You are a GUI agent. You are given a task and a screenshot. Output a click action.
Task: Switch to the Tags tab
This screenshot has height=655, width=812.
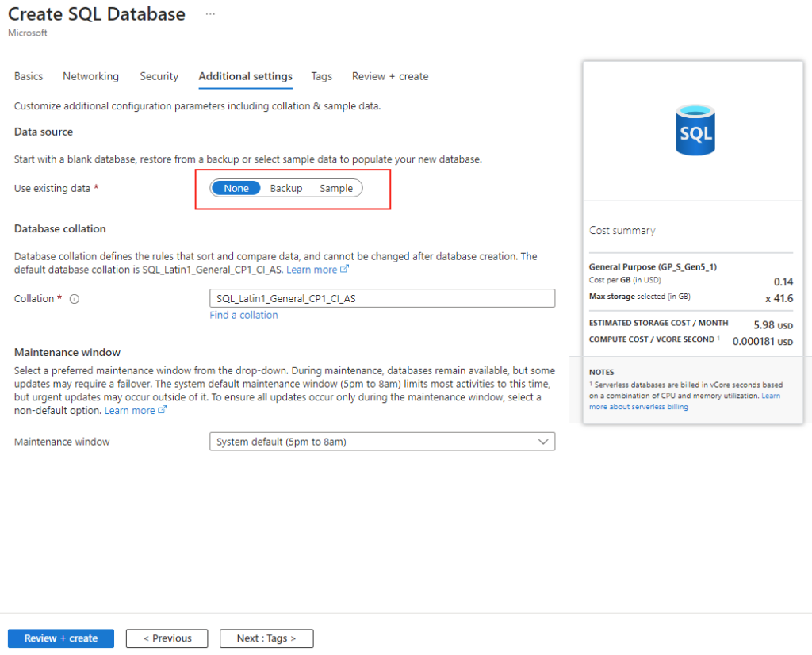[322, 76]
